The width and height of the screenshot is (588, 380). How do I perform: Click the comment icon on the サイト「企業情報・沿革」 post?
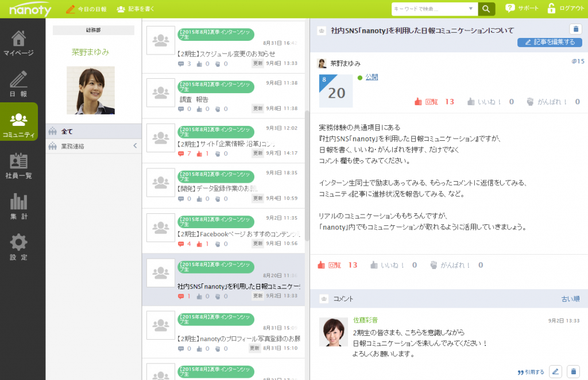click(181, 153)
